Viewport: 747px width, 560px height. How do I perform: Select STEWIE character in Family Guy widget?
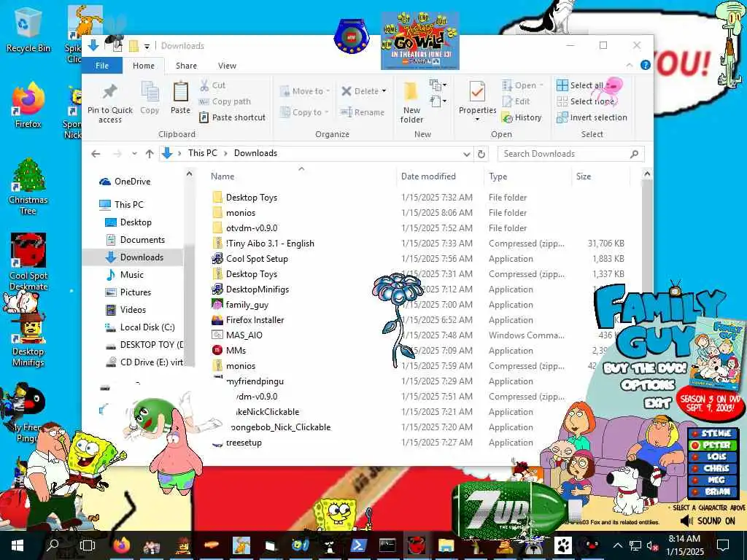tap(713, 433)
